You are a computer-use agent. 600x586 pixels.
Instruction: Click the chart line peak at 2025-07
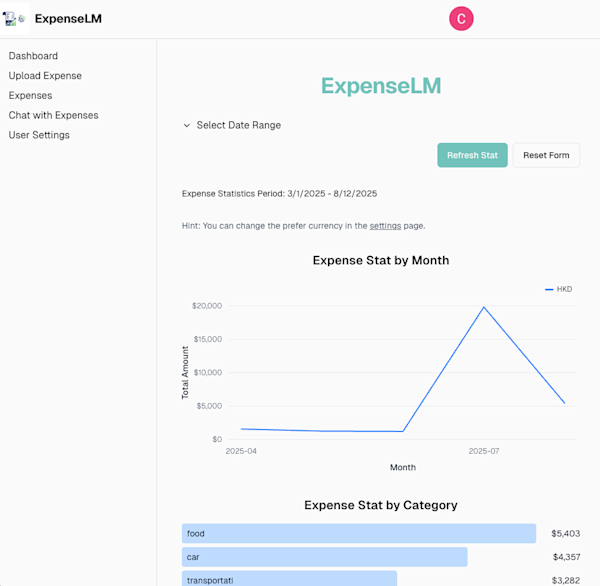pyautogui.click(x=484, y=307)
